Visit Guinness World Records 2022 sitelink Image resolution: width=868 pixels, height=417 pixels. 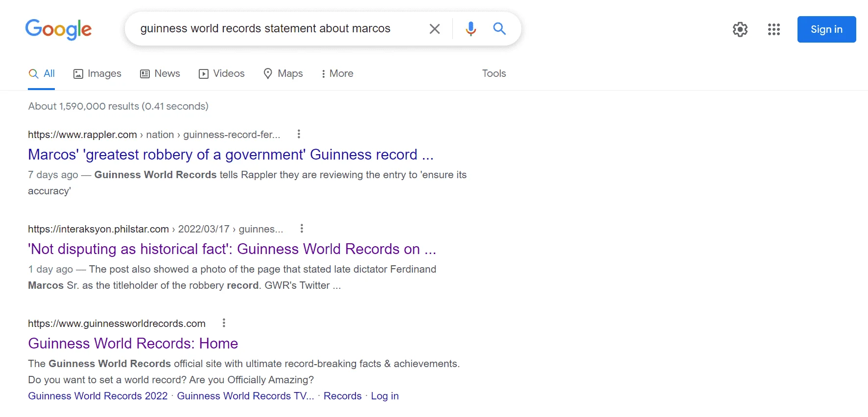point(98,396)
